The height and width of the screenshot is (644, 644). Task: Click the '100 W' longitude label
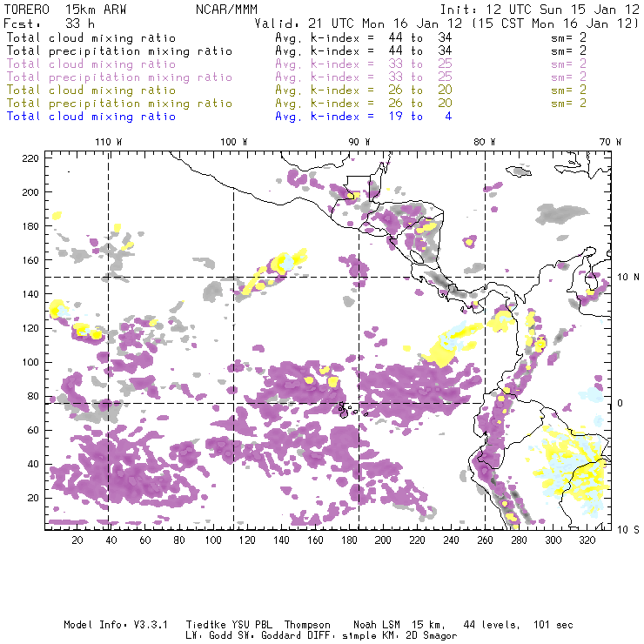[x=234, y=142]
